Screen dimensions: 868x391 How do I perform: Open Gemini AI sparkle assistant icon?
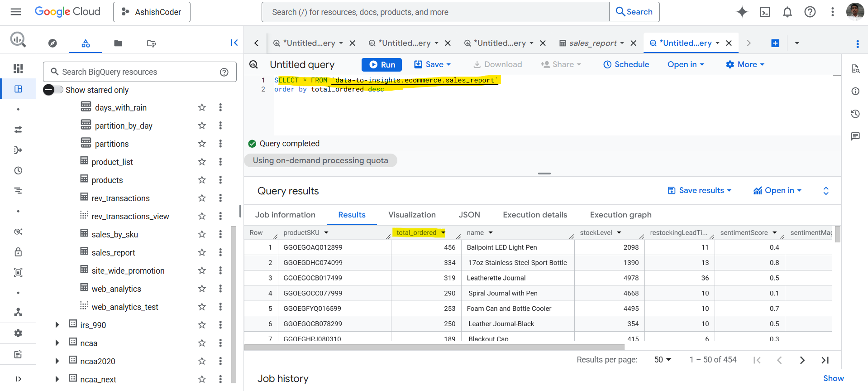pos(742,12)
